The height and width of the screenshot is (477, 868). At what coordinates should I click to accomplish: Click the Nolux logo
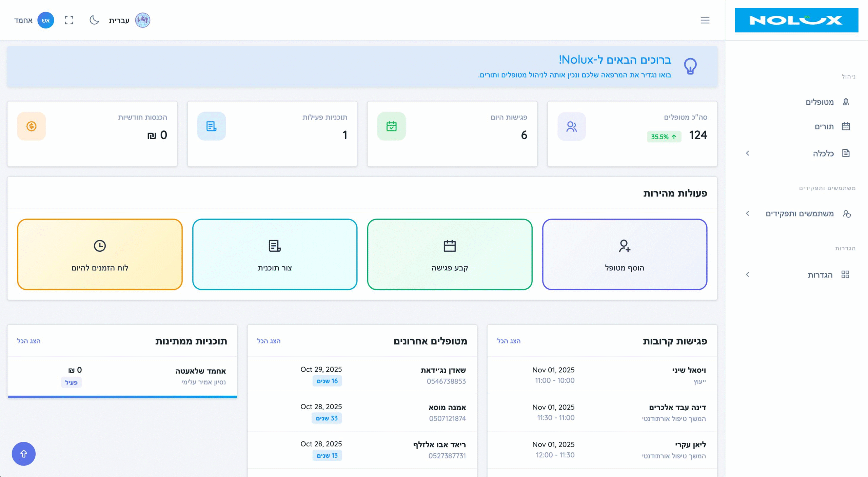pyautogui.click(x=796, y=20)
